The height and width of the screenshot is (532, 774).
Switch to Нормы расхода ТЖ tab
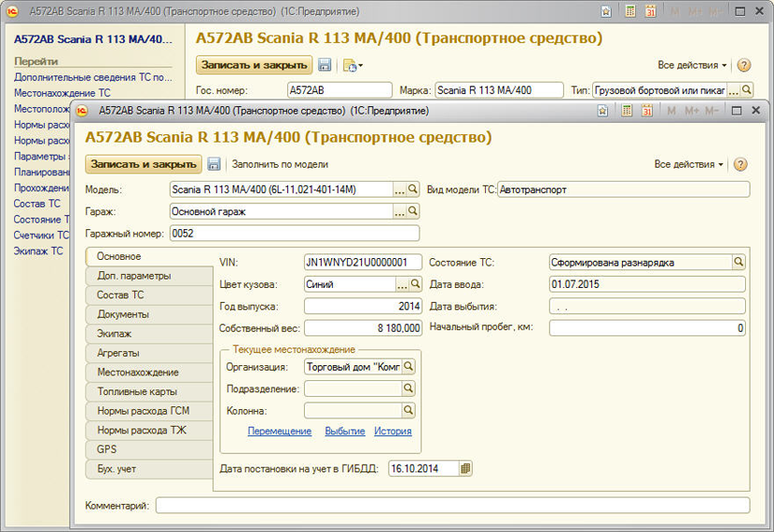pyautogui.click(x=149, y=430)
